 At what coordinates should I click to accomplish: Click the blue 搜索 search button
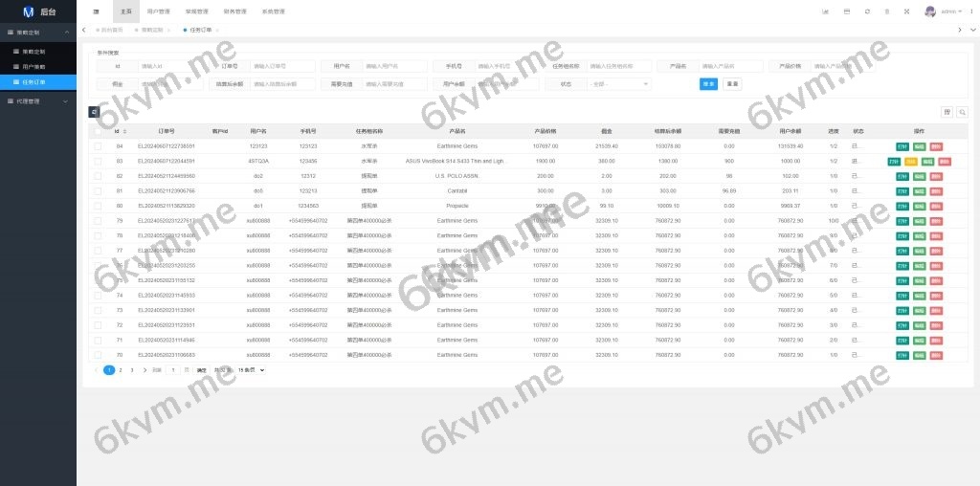coord(708,84)
